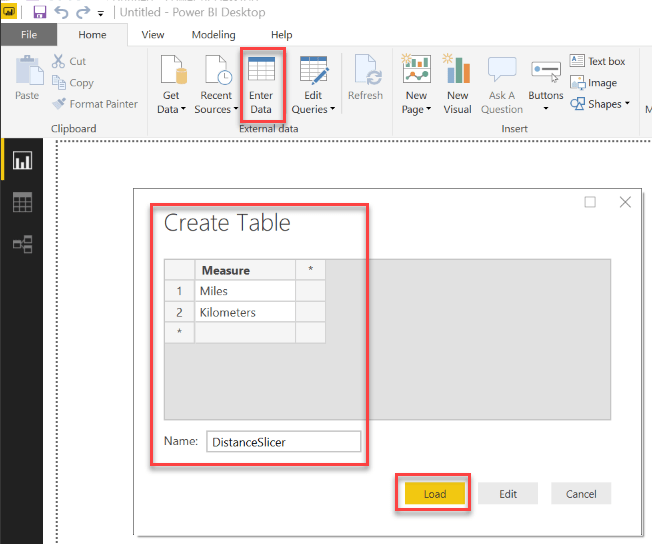This screenshot has height=544, width=652.
Task: Switch to Relationships view in sidebar
Action: (22, 244)
